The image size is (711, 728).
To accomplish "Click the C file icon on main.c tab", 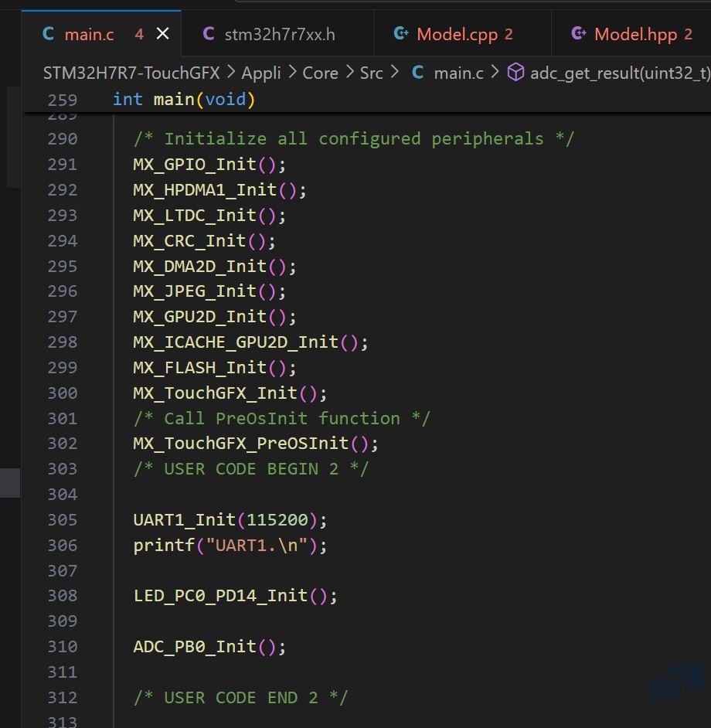I will [x=48, y=34].
